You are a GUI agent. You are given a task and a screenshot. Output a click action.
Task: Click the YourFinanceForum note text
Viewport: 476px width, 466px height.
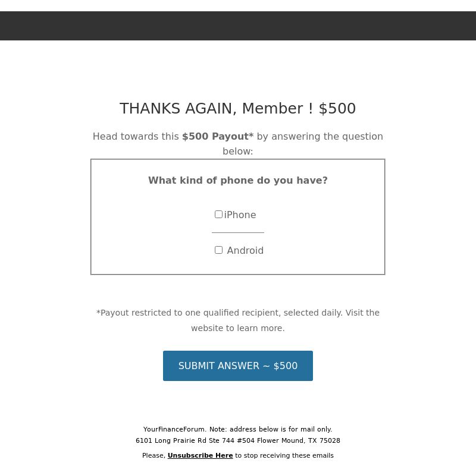[x=237, y=429]
